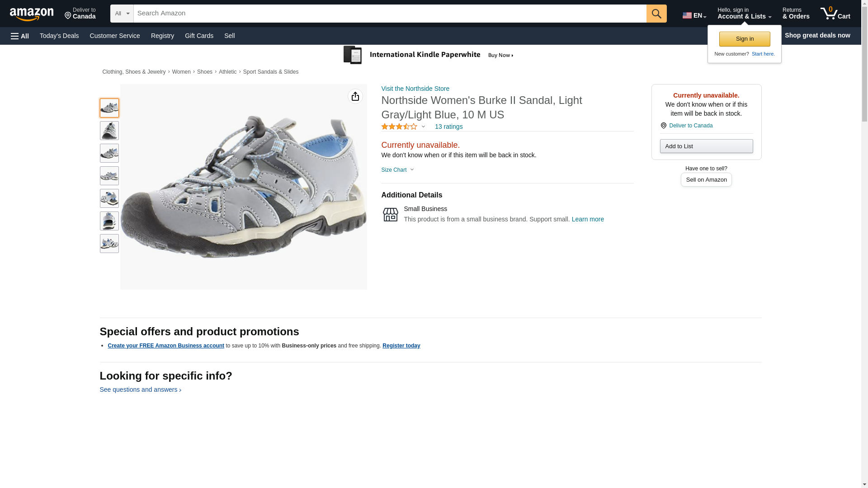Expand the EN language selector
Viewport: 868px width, 488px height.
694,15
